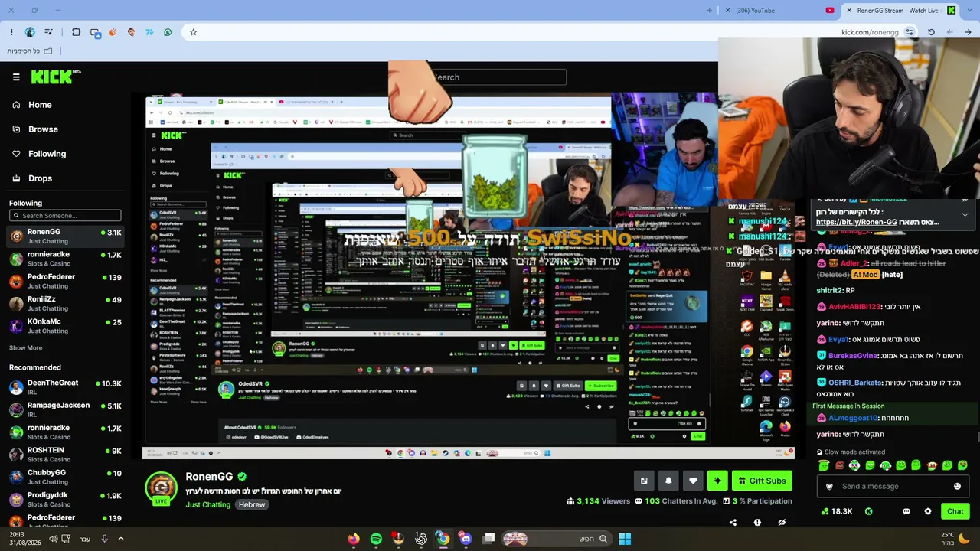Open a new browser tab
Screen dimensions: 980x551
pos(709,11)
